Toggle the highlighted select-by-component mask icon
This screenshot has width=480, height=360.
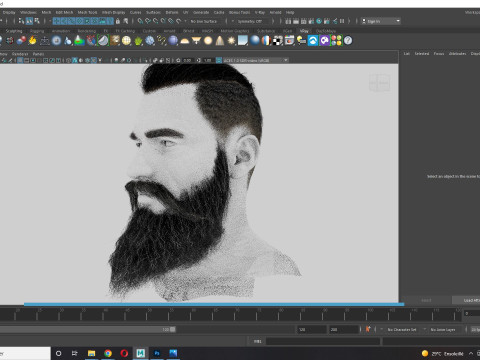coord(29,21)
